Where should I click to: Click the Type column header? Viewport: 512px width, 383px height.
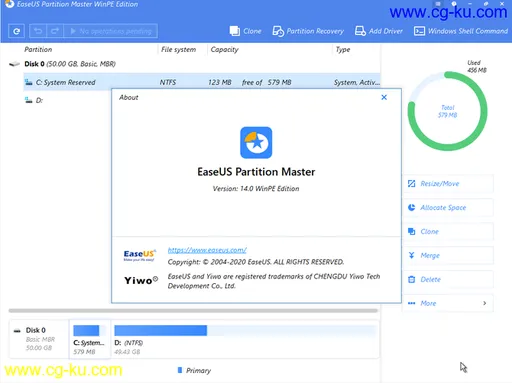(343, 49)
